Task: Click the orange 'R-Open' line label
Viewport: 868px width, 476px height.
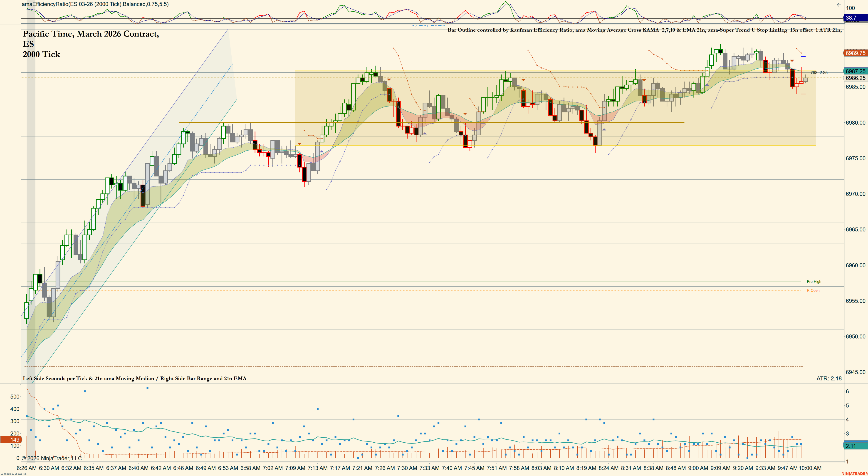Action: point(813,291)
